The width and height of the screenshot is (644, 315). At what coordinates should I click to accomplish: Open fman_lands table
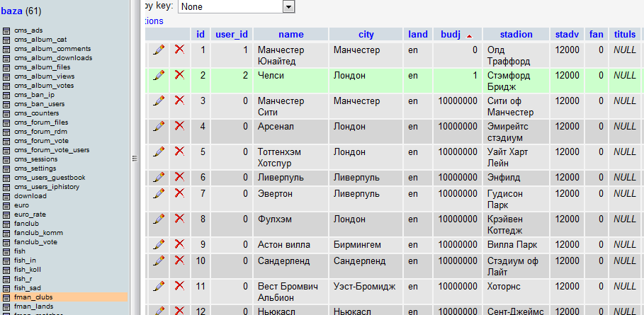click(33, 307)
